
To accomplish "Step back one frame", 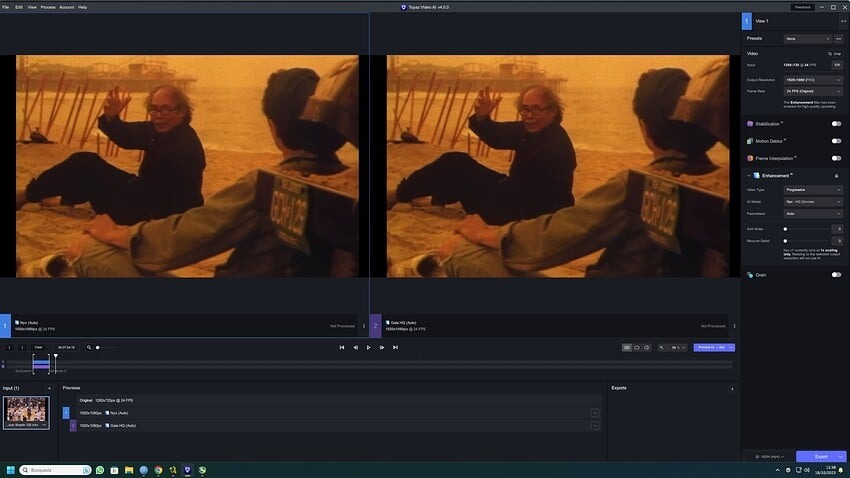I will click(x=356, y=347).
